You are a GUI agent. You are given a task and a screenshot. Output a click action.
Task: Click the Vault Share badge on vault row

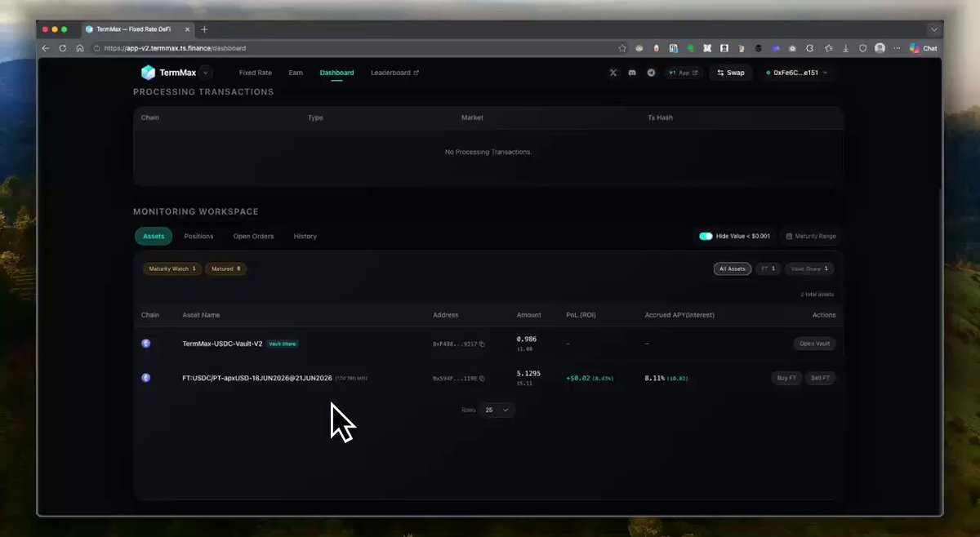tap(283, 344)
